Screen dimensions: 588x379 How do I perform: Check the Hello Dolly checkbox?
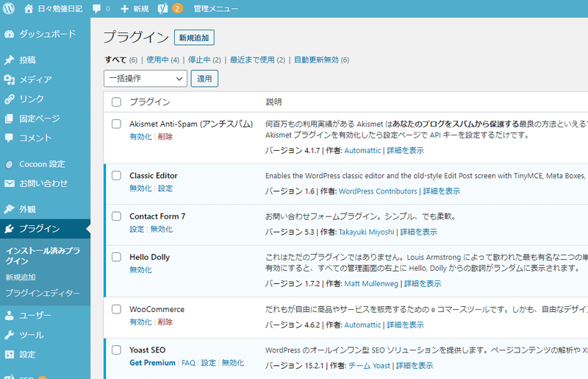[x=116, y=257]
